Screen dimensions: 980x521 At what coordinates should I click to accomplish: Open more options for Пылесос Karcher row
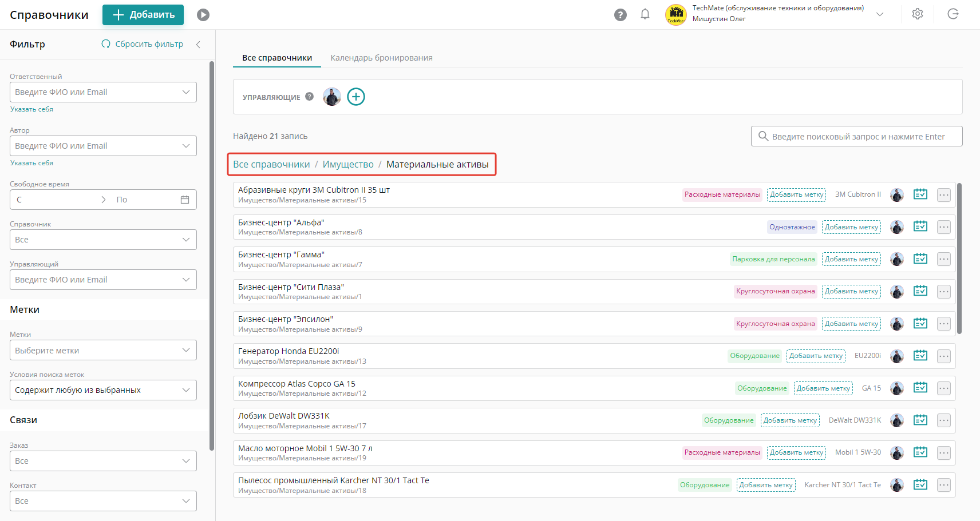(x=944, y=485)
